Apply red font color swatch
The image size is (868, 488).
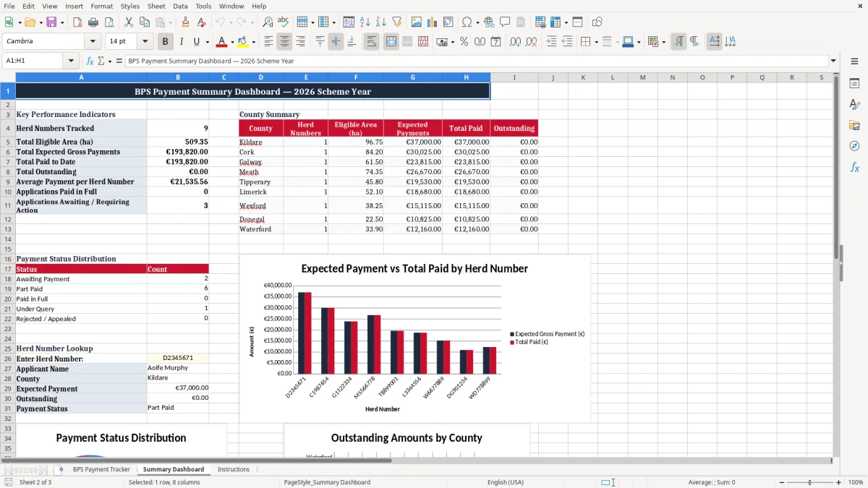(x=222, y=42)
